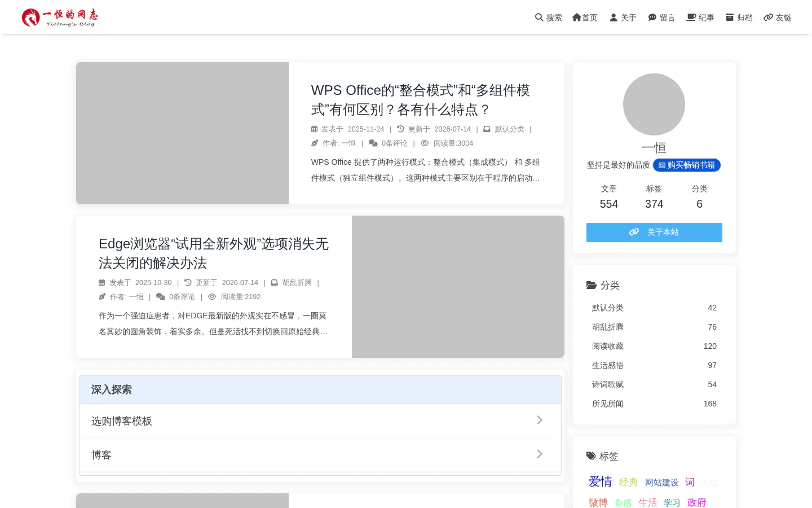This screenshot has width=812, height=508.
Task: Click the eye icon beside 阅读量:2192
Action: (x=212, y=297)
